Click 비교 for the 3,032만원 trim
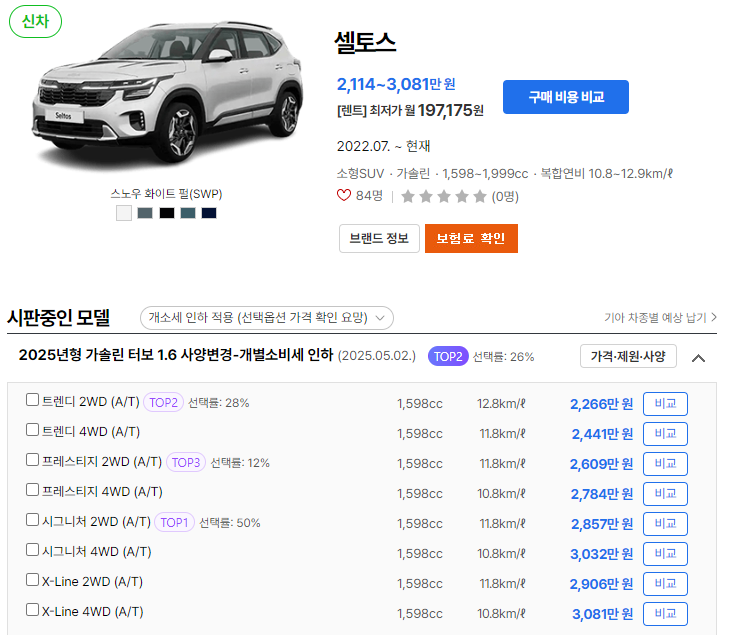This screenshot has width=730, height=635. click(665, 554)
